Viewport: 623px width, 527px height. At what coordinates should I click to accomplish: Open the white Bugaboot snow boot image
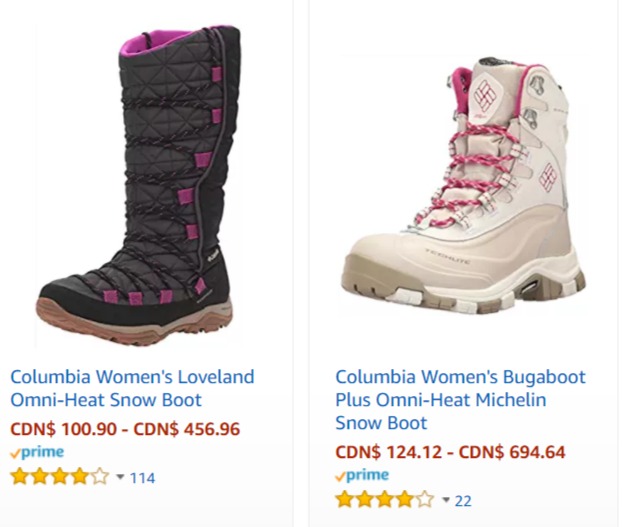pos(463,186)
